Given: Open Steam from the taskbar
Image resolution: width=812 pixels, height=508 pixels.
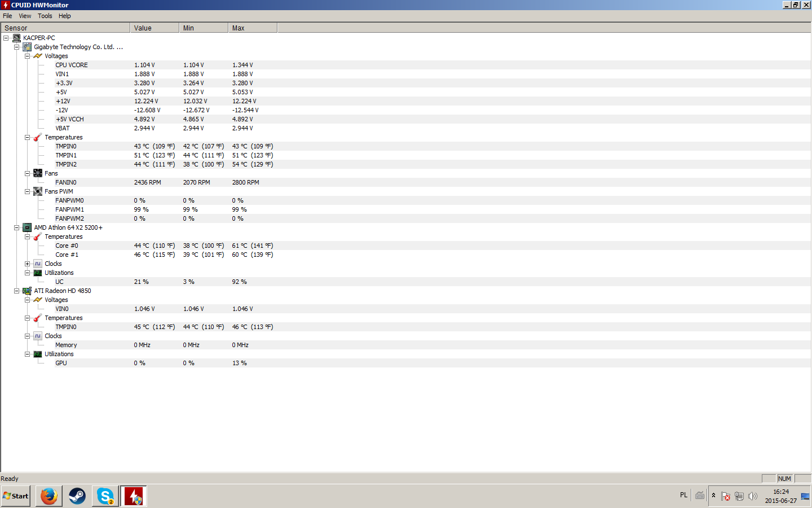Looking at the screenshot, I should pyautogui.click(x=77, y=496).
